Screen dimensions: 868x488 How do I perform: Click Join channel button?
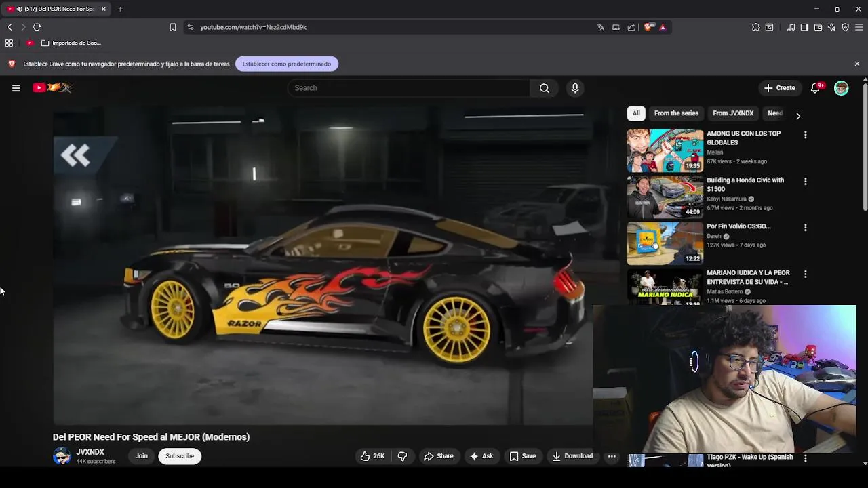[x=141, y=456]
